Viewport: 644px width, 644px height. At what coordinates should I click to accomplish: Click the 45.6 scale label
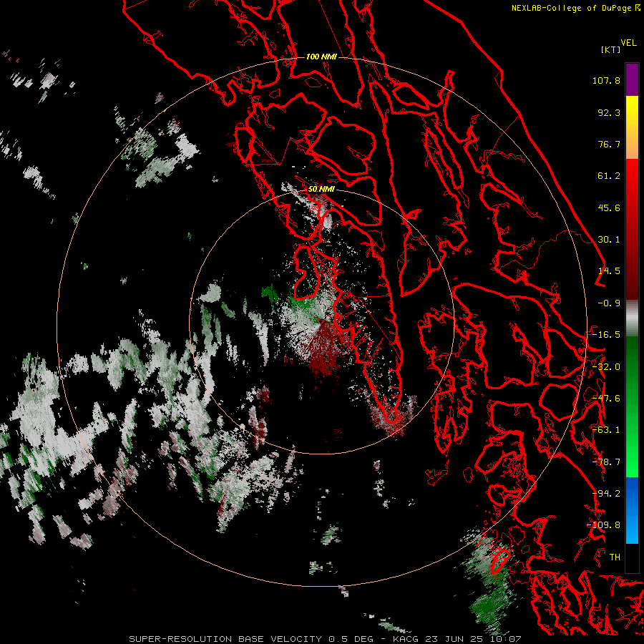tap(609, 208)
